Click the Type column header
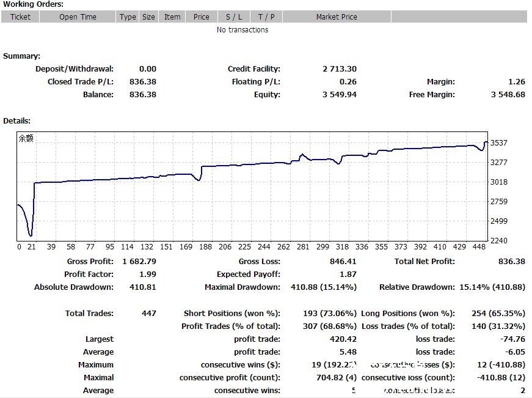The width and height of the screenshot is (532, 398). (x=128, y=17)
